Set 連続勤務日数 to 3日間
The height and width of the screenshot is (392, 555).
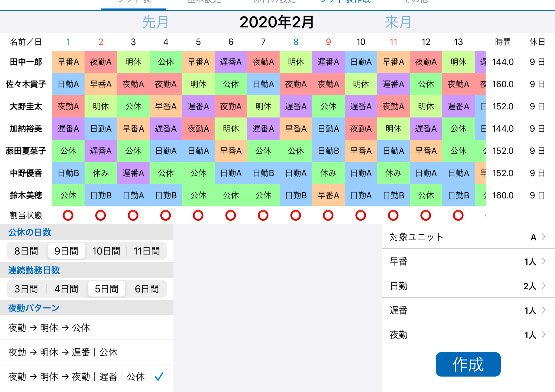(26, 289)
